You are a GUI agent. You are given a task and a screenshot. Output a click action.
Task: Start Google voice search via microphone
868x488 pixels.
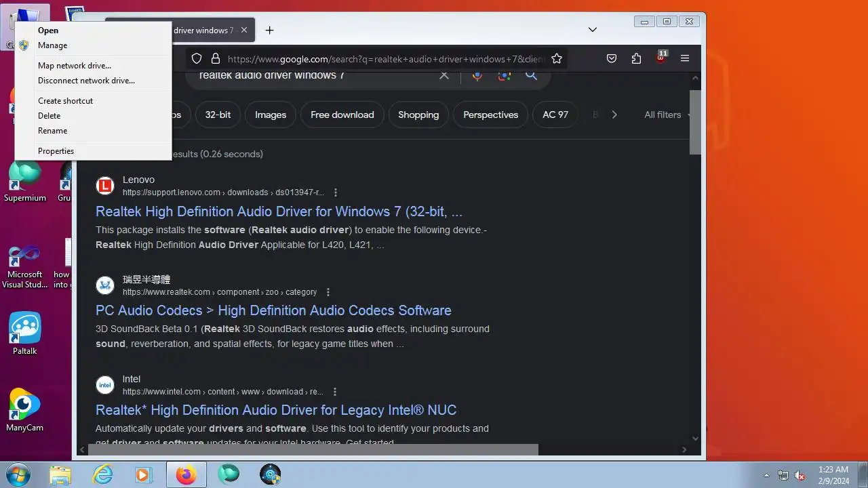[477, 75]
